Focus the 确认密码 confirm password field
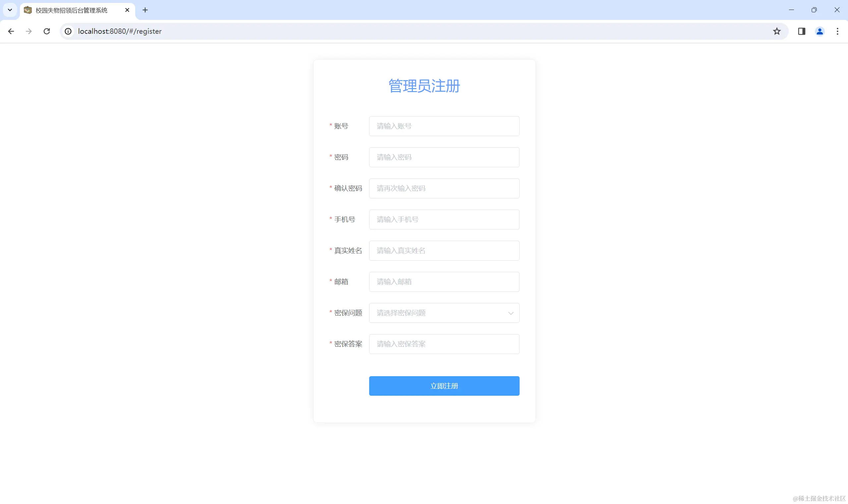The width and height of the screenshot is (848, 504). [x=444, y=188]
